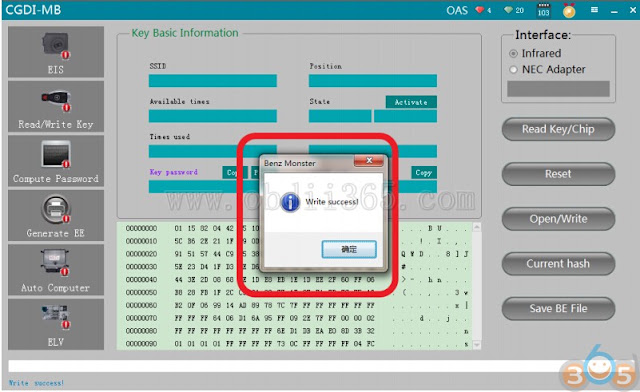Click the Open/Write button

point(558,219)
